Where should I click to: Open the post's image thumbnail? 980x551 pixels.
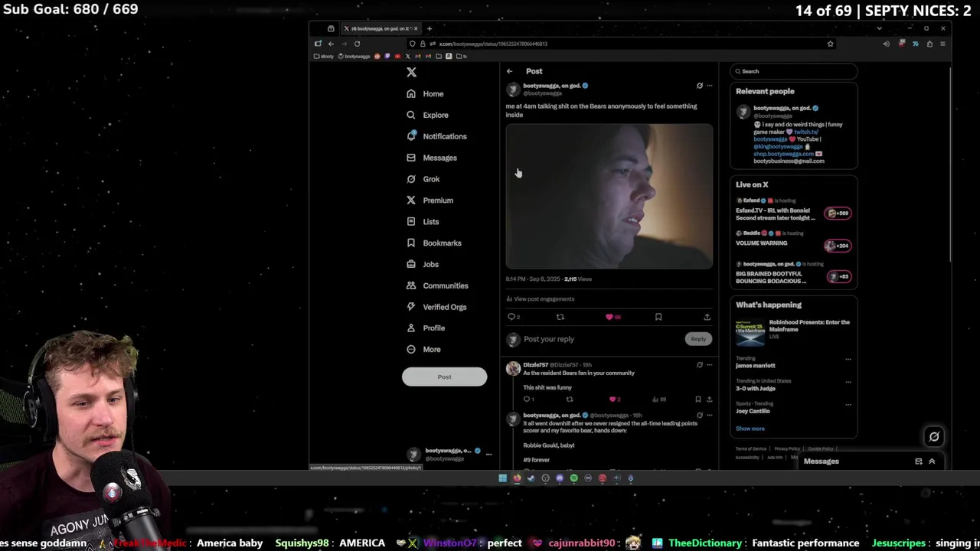click(x=609, y=197)
